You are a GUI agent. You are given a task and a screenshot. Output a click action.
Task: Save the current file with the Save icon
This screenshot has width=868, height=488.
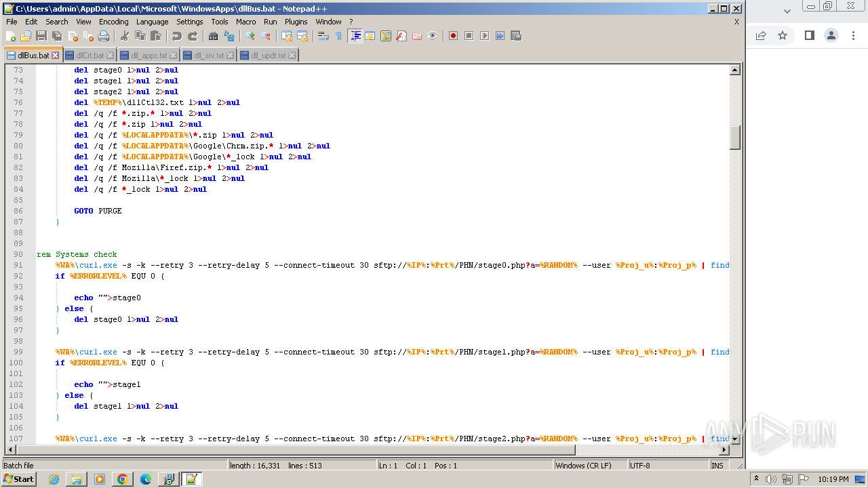[x=41, y=36]
